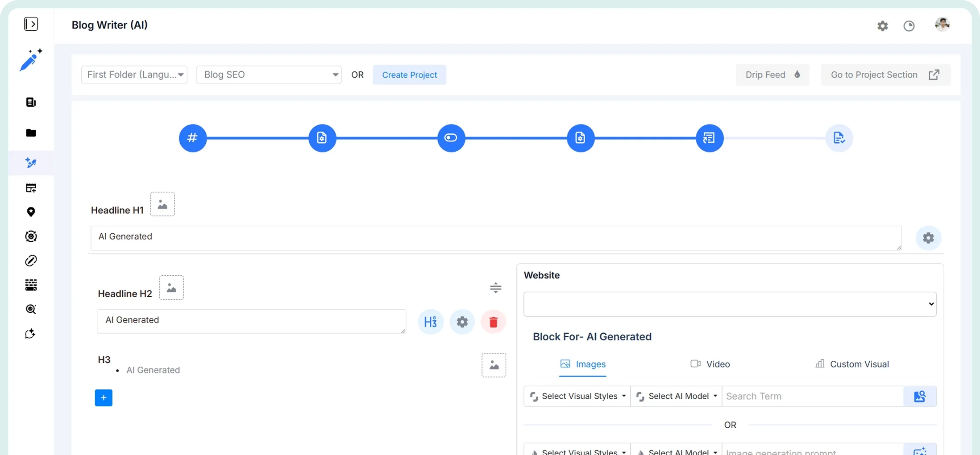Click the hashtag step in progress bar
This screenshot has width=980, height=455.
[x=192, y=138]
